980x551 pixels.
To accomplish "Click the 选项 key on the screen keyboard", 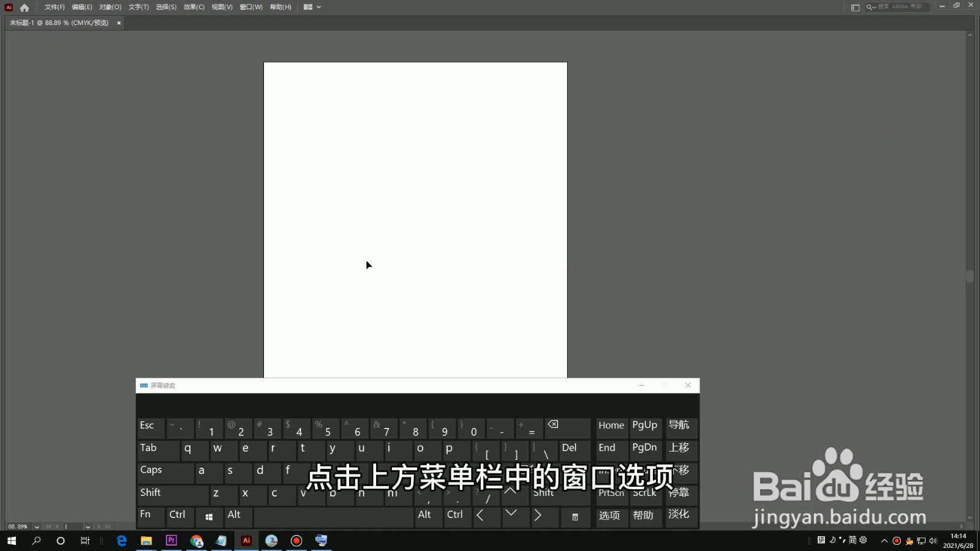I will 609,516.
